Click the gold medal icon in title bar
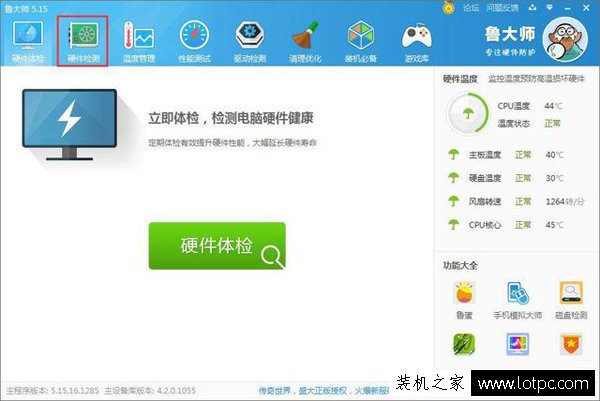 pyautogui.click(x=448, y=8)
